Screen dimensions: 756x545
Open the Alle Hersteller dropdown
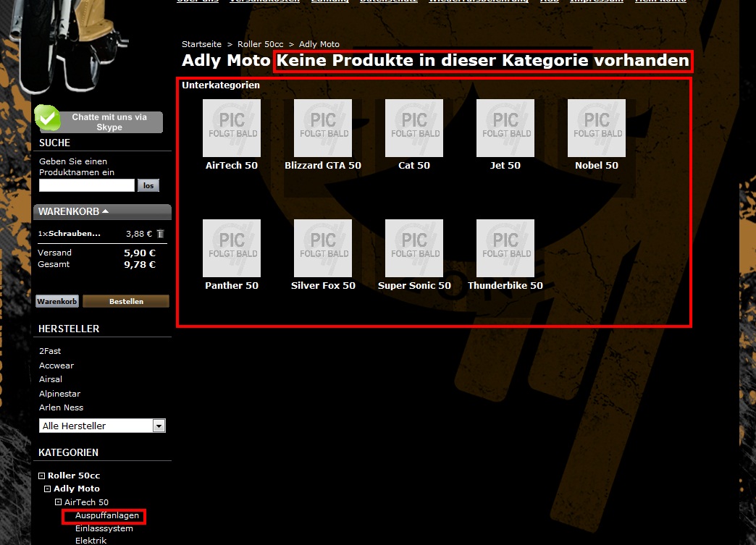pos(102,426)
